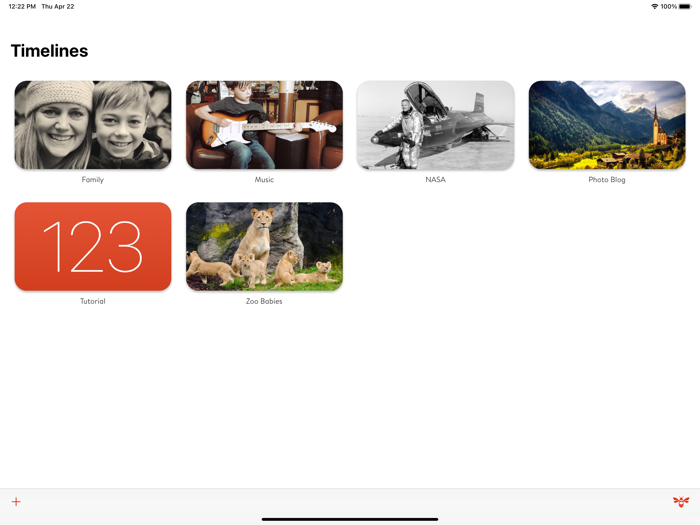Select the Tutorial label text
The height and width of the screenshot is (525, 700).
[93, 301]
